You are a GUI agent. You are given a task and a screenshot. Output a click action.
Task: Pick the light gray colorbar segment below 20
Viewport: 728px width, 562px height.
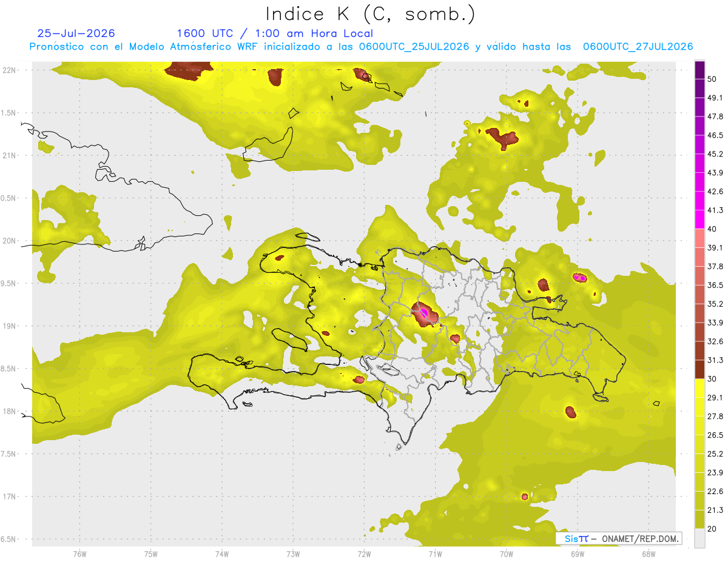pyautogui.click(x=700, y=538)
